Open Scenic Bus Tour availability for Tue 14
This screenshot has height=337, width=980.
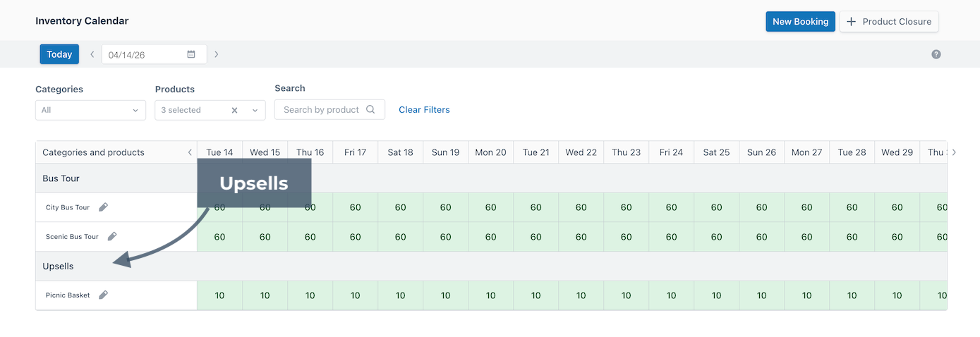tap(219, 237)
